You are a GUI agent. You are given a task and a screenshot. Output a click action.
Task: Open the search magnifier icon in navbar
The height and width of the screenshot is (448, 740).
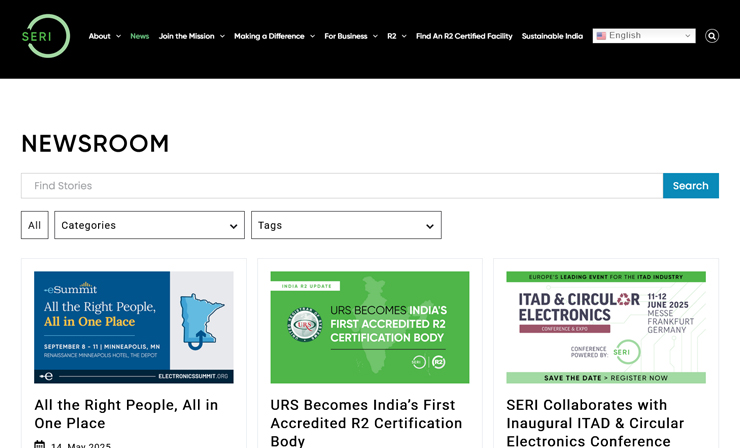point(712,36)
